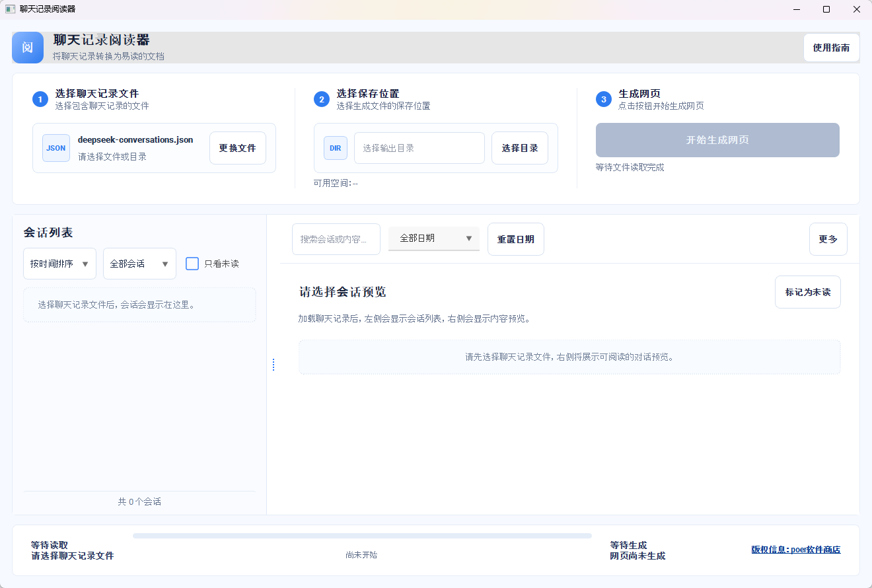Screen dimensions: 872x588
Task: Click the step 1 number badge
Action: tap(40, 99)
